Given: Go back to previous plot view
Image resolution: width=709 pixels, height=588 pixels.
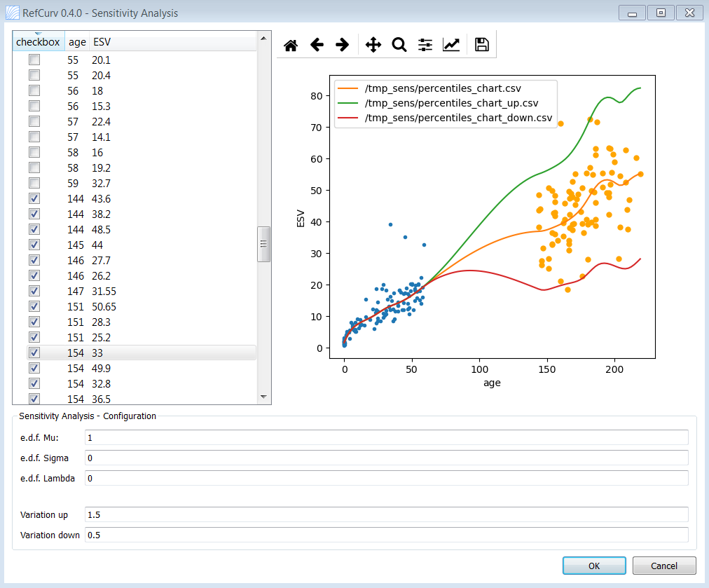Looking at the screenshot, I should [x=317, y=45].
